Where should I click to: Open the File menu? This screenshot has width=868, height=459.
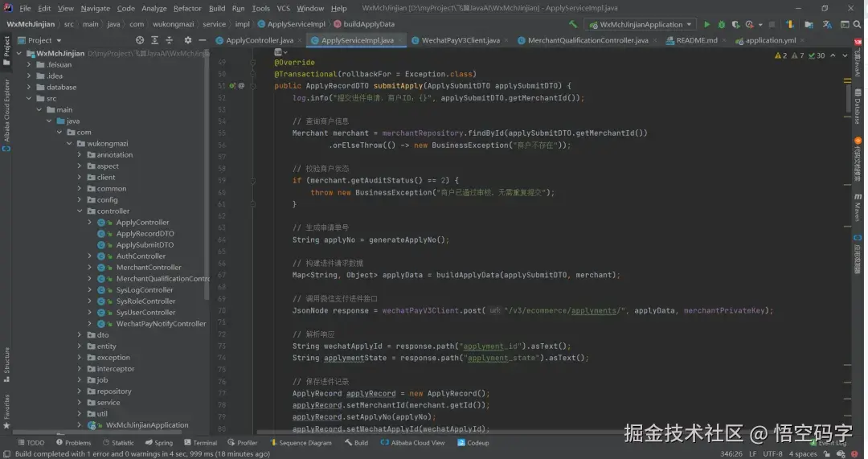pyautogui.click(x=25, y=8)
